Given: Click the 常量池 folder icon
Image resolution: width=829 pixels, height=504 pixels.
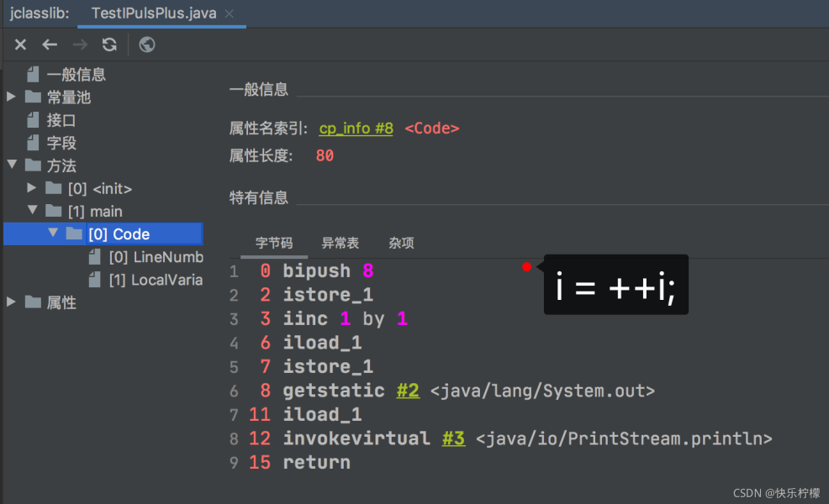Looking at the screenshot, I should [x=33, y=97].
